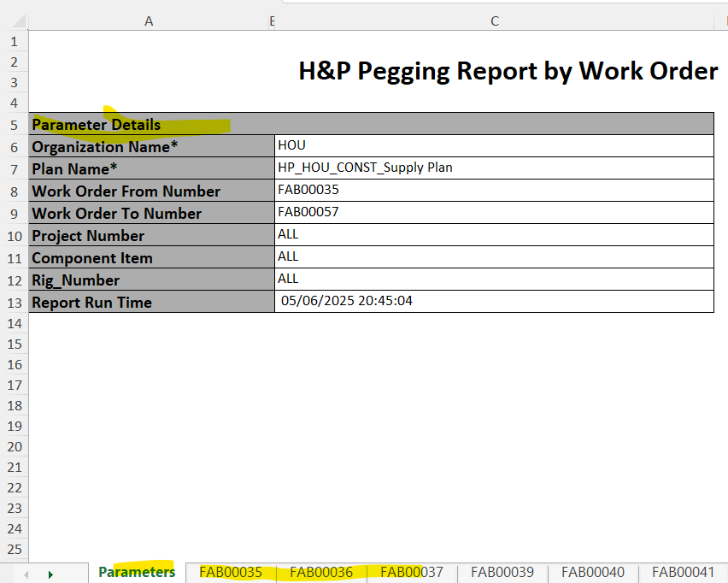Open the FAB00036 sheet tab
728x583 pixels.
click(x=321, y=572)
